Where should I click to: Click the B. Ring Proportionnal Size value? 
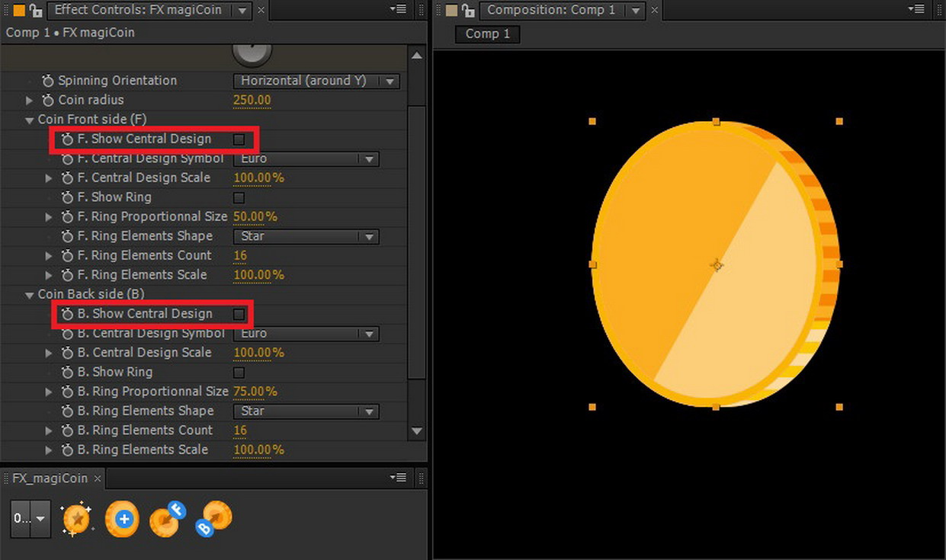255,391
